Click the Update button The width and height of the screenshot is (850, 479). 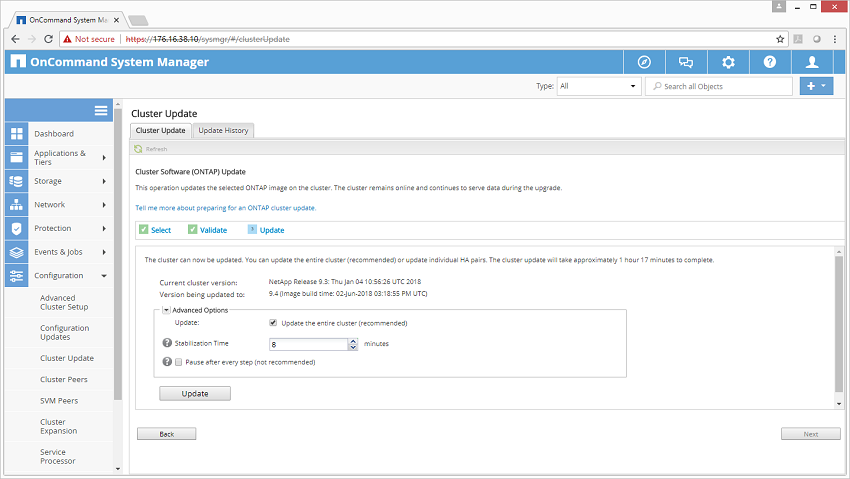[195, 394]
